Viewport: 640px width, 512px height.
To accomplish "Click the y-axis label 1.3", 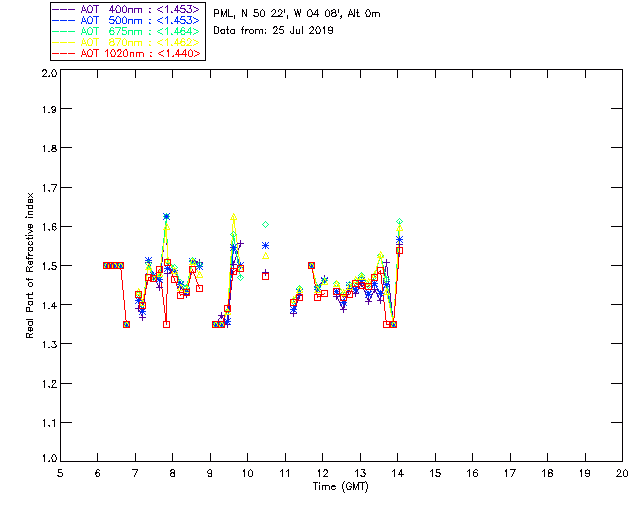I will pyautogui.click(x=49, y=345).
